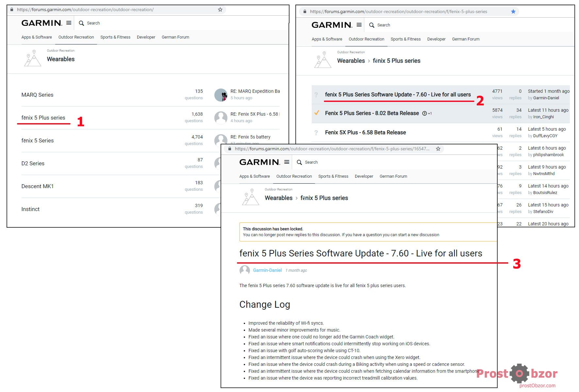Bookmark page with star in first window

click(x=220, y=9)
